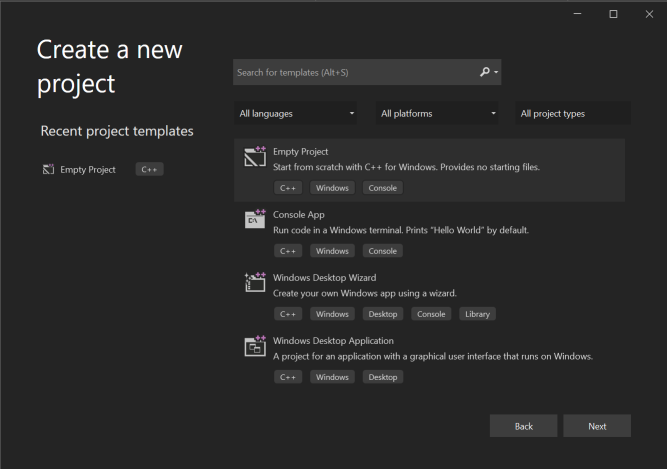Click the Console tag under Empty Project

(x=382, y=188)
